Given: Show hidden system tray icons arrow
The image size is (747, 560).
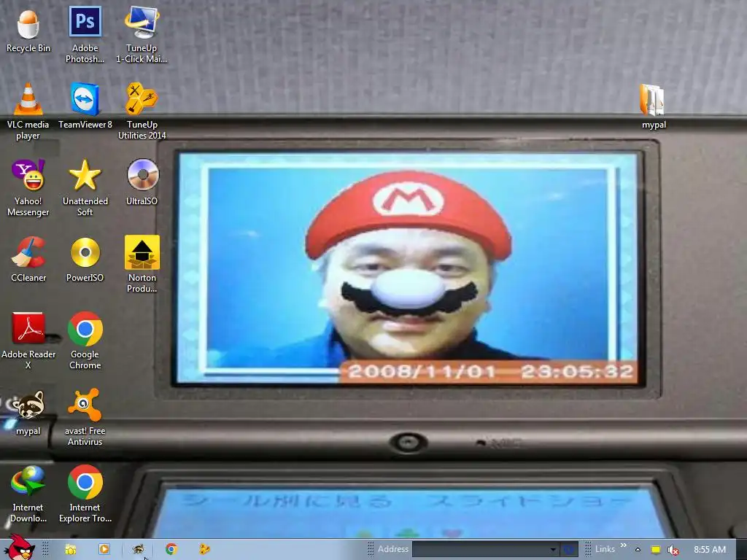Looking at the screenshot, I should point(638,550).
